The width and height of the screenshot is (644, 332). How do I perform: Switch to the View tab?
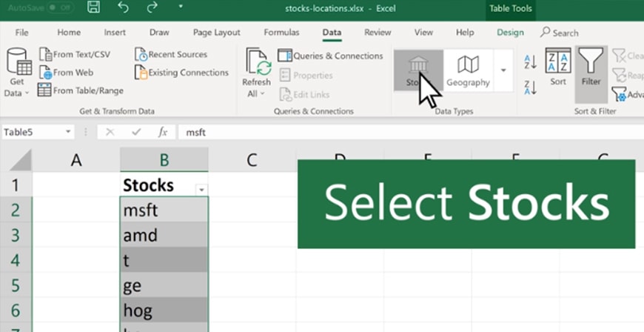423,33
